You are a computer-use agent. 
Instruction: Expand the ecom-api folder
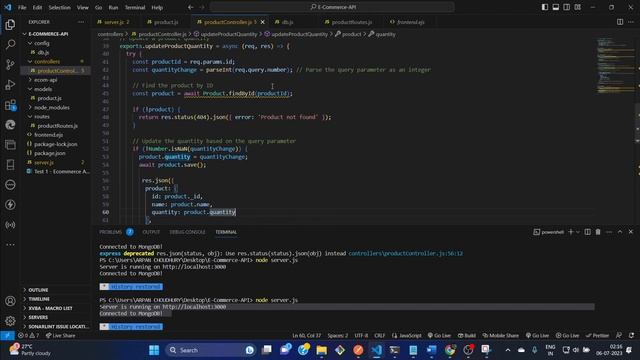[x=45, y=80]
